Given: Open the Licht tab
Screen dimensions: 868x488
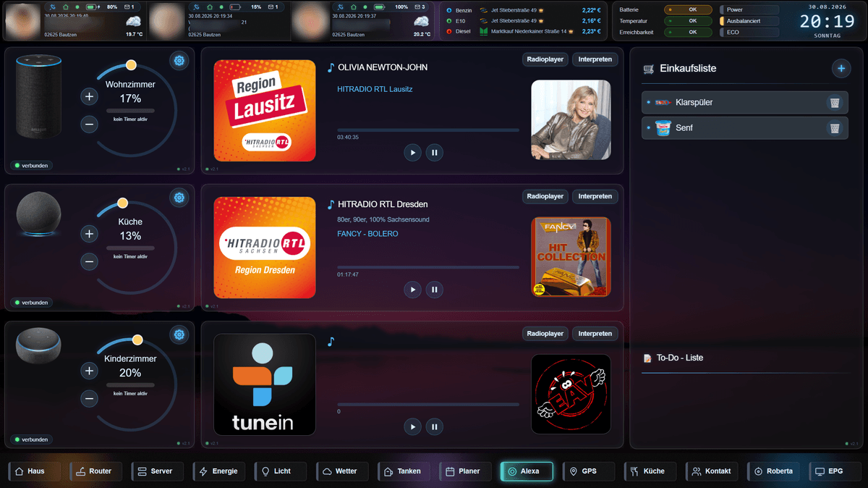Looking at the screenshot, I should 281,471.
